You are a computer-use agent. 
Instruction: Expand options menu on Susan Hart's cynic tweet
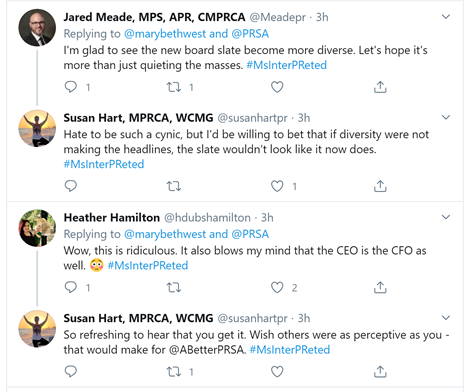pyautogui.click(x=446, y=117)
